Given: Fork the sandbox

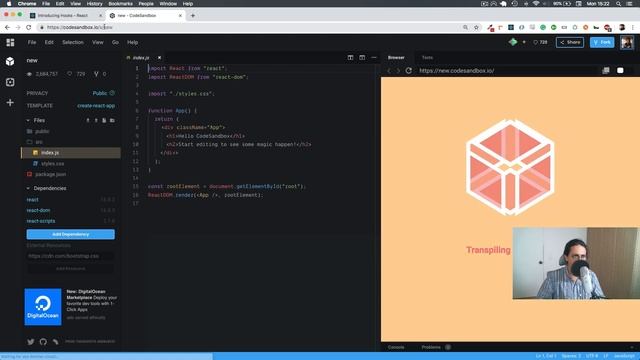Looking at the screenshot, I should 602,42.
